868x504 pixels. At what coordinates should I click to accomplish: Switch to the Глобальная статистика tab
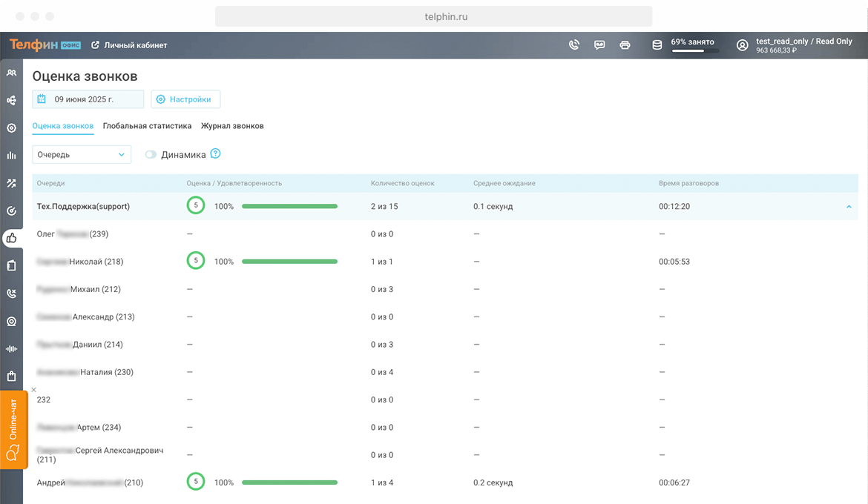coord(147,126)
